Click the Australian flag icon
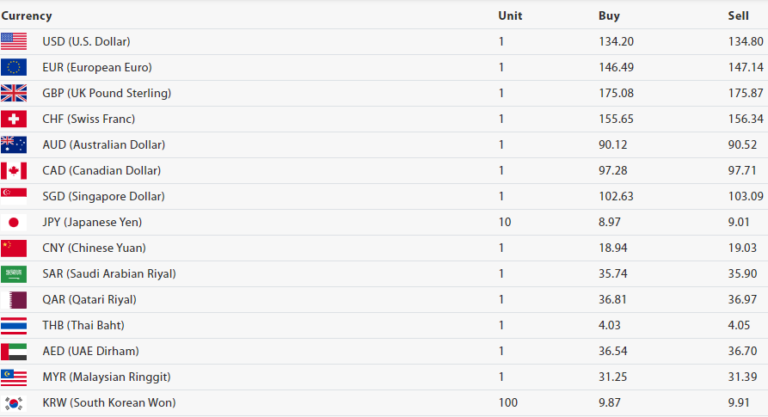The width and height of the screenshot is (768, 417). click(x=14, y=145)
